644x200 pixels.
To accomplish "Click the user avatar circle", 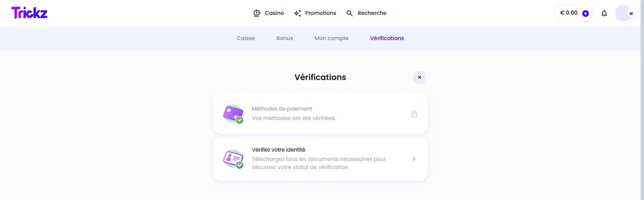I will 623,13.
